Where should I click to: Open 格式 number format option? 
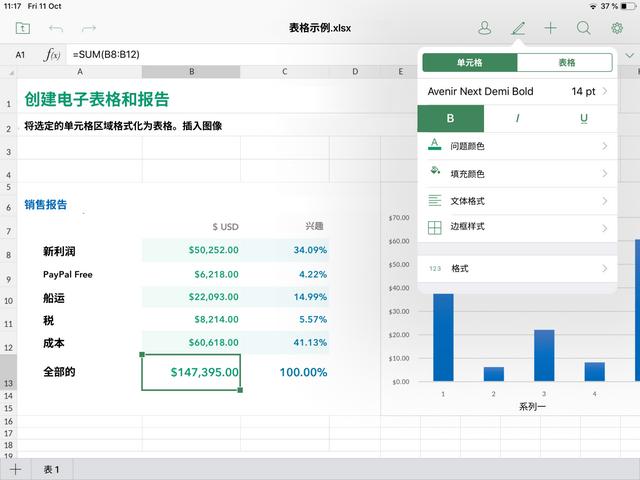coord(517,268)
